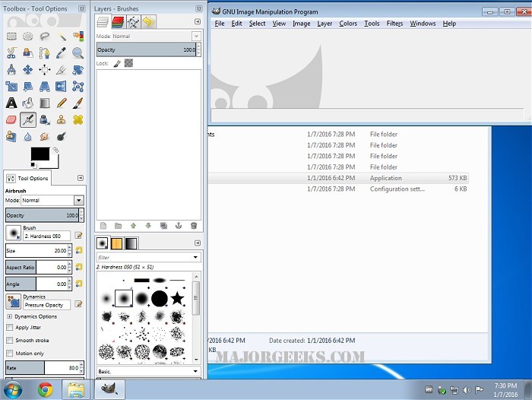
Task: Click the black foreground color swatch
Action: point(40,154)
